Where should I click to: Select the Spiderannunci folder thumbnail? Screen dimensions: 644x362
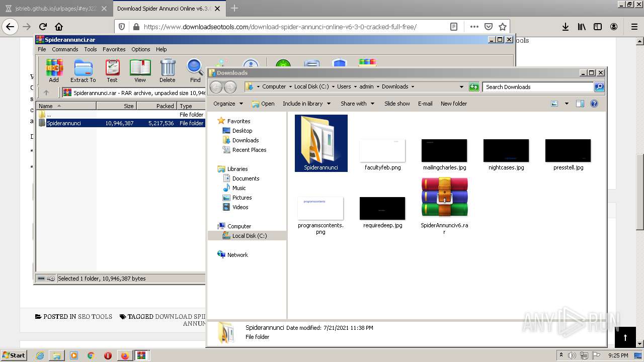[321, 143]
